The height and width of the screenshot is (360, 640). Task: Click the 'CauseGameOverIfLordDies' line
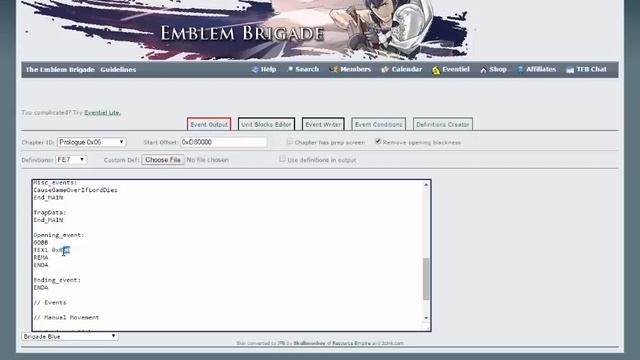click(x=76, y=190)
